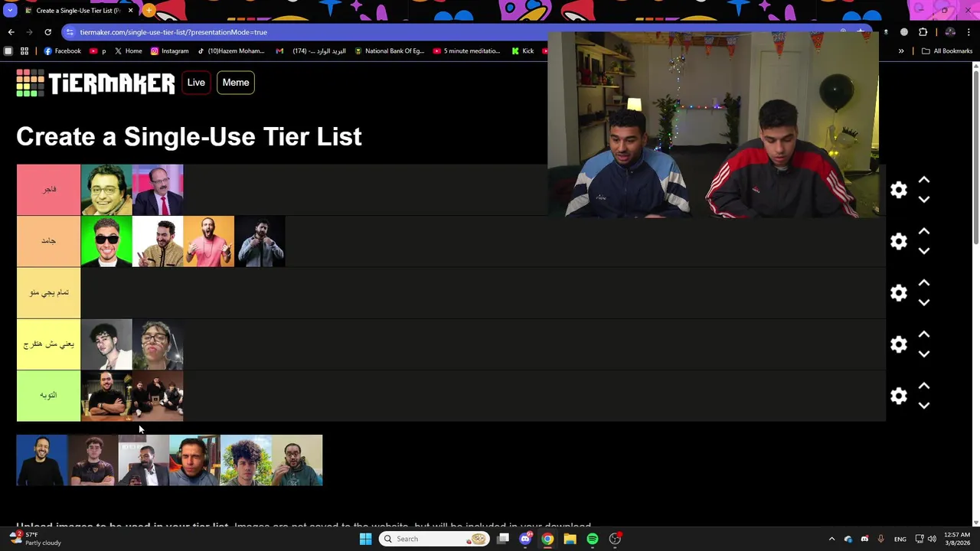980x551 pixels.
Task: Move the bright yellow fourth tier down
Action: point(924,354)
